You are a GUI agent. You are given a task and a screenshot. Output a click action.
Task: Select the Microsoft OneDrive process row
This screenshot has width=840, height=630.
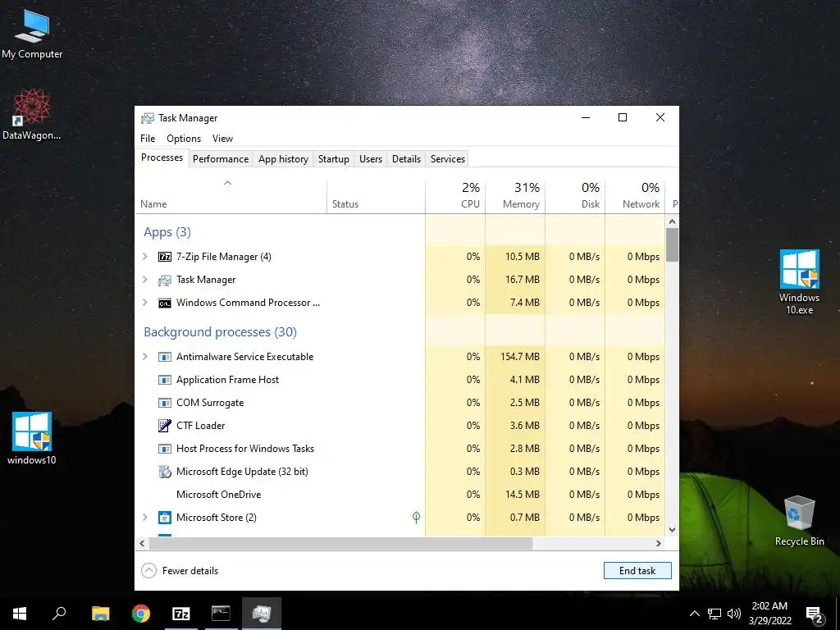pyautogui.click(x=399, y=495)
